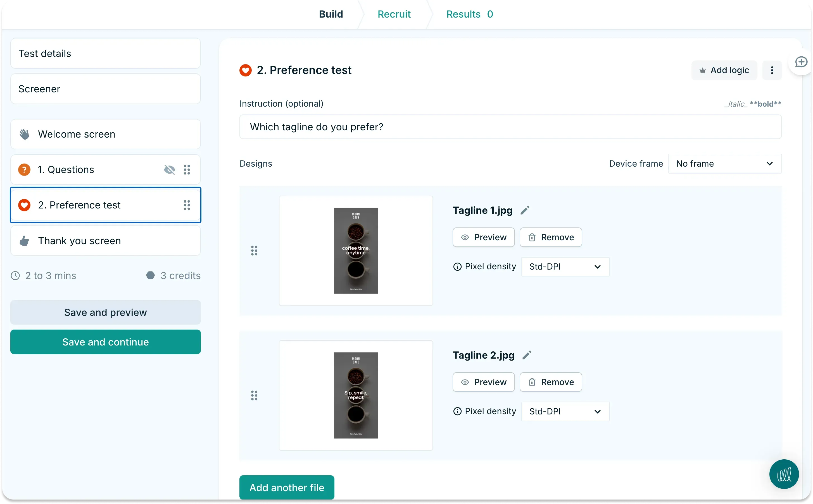
Task: Open the three-dot options menu next to Add logic
Action: 772,70
